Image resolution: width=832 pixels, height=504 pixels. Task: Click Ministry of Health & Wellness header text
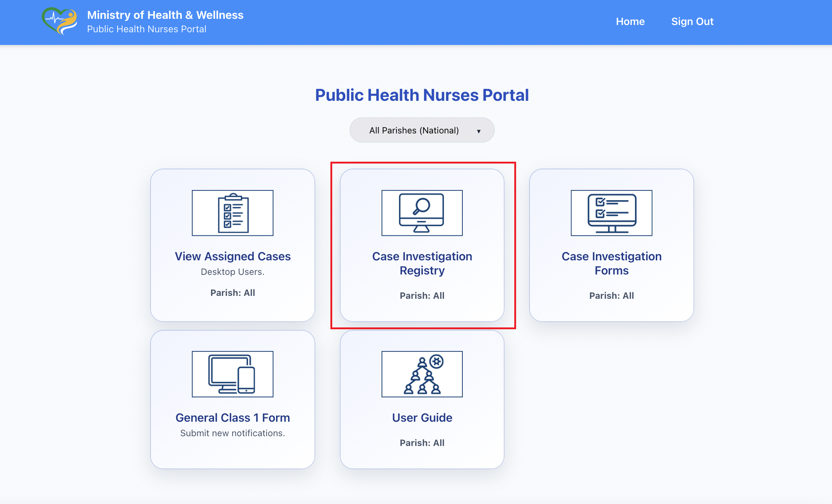165,15
